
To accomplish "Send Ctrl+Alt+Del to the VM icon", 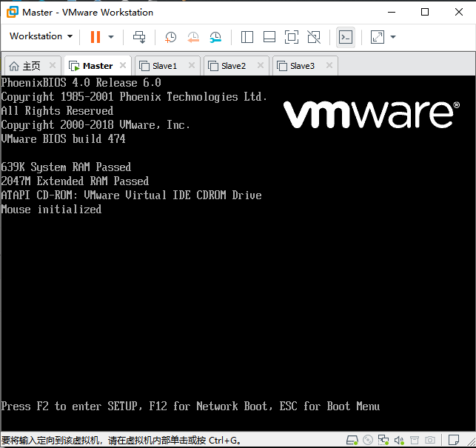I will coord(139,37).
